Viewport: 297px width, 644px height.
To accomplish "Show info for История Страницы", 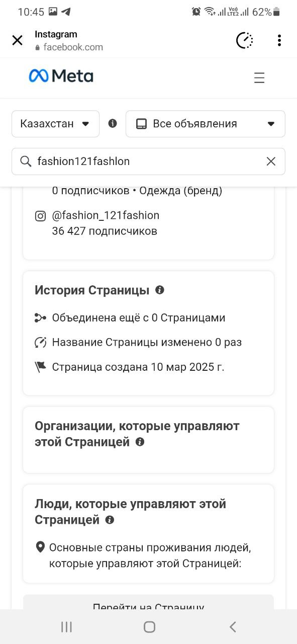I will (x=160, y=290).
